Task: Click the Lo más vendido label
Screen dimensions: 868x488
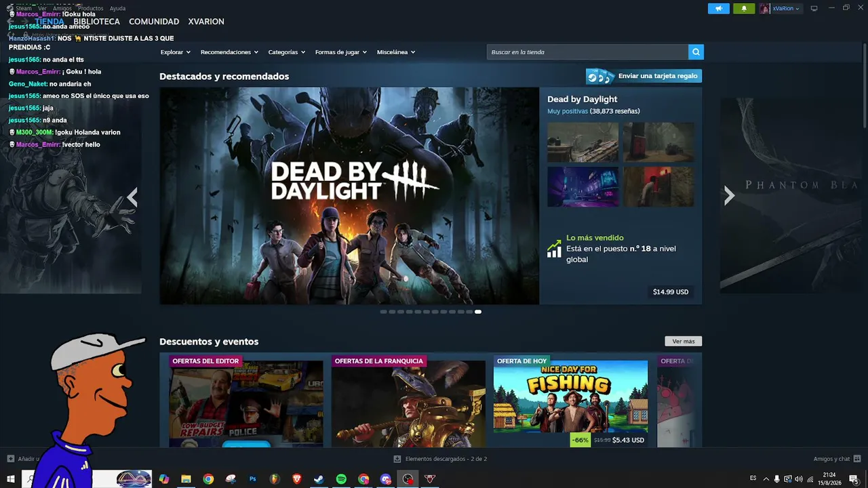Action: [x=595, y=238]
